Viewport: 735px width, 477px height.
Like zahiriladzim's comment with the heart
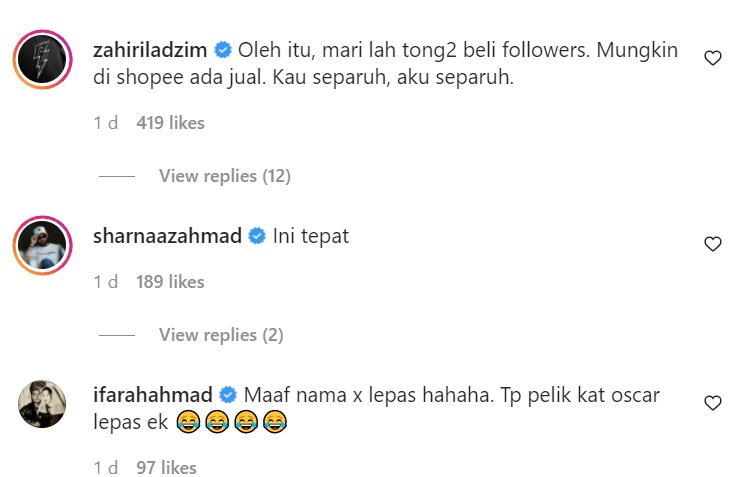point(712,58)
